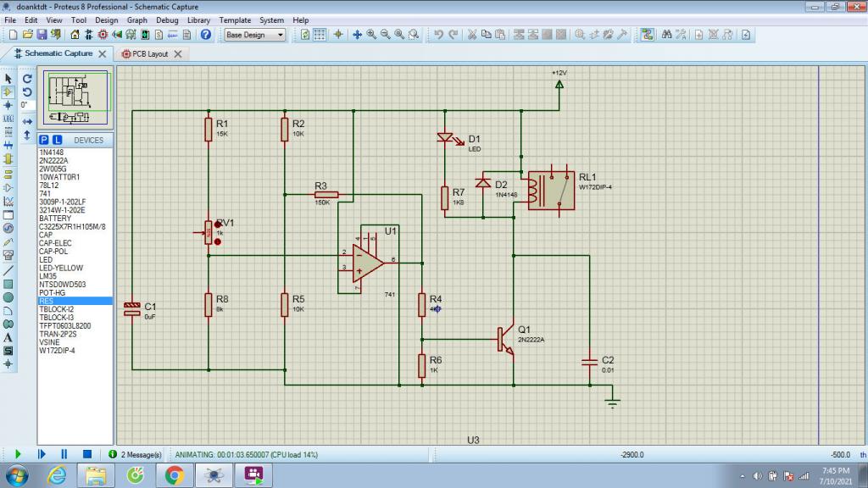Click the Search binoculars icon
The image size is (868, 488).
point(667,35)
